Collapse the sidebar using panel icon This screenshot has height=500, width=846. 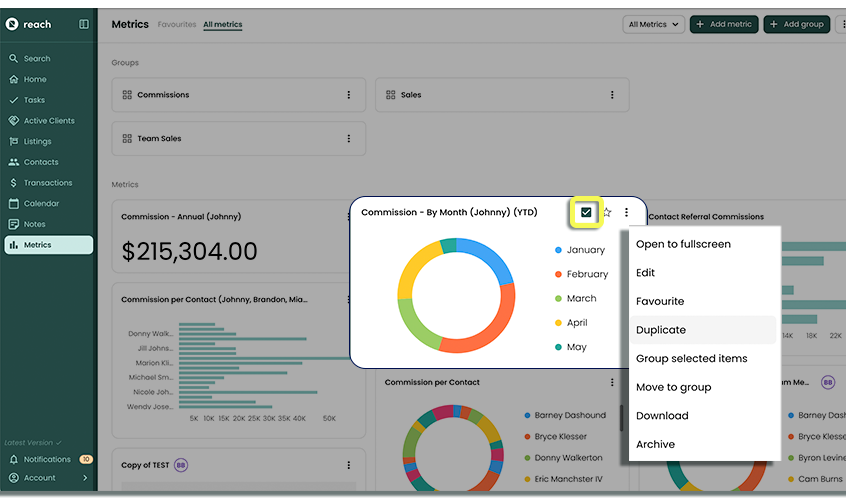84,24
